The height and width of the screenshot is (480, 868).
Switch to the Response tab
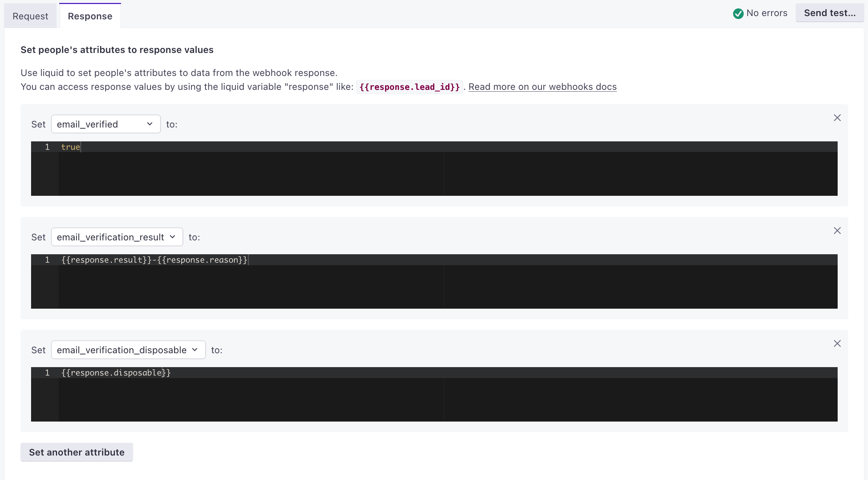[x=90, y=16]
